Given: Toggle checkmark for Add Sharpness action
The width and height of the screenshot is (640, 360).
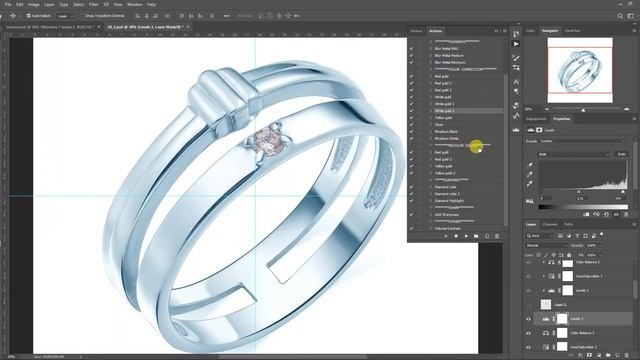Looking at the screenshot, I should [411, 214].
